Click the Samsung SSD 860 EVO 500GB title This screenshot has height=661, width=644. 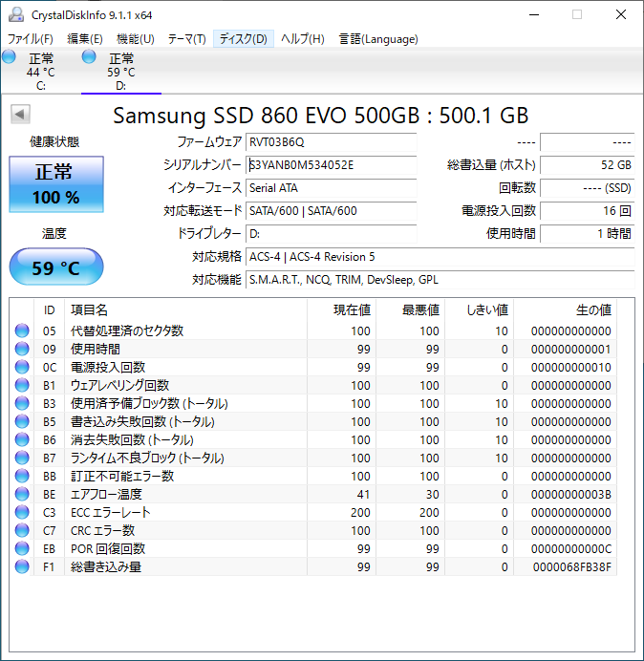point(320,116)
